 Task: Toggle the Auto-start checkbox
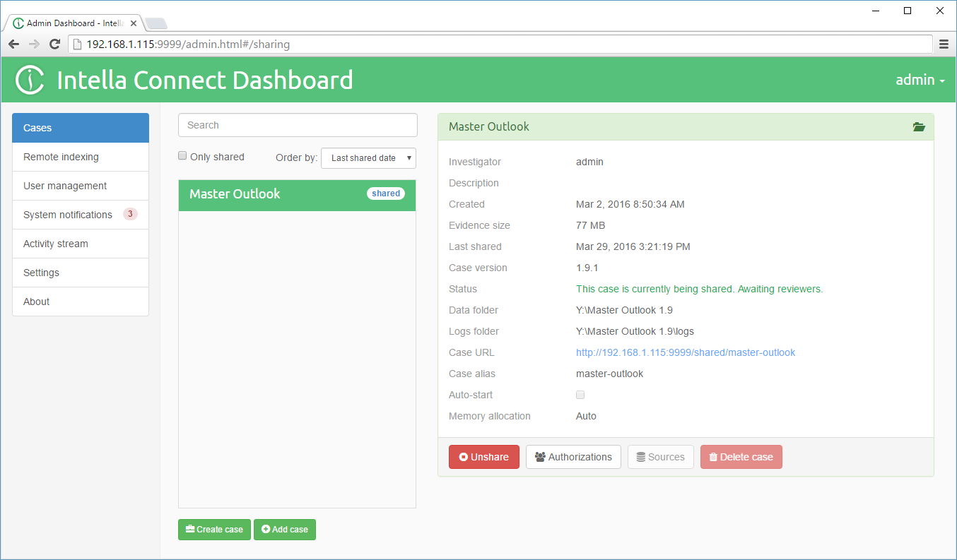coord(580,395)
